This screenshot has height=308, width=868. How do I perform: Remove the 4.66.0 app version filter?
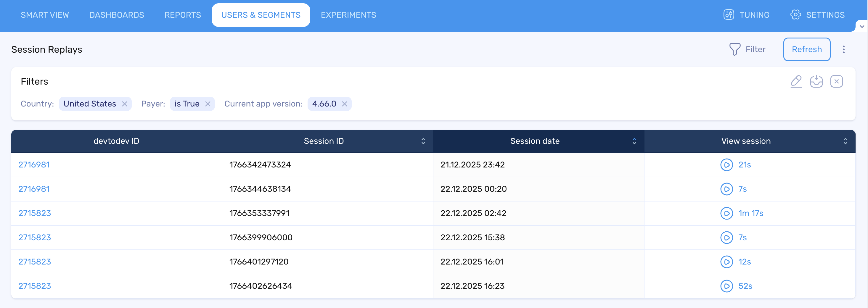(x=344, y=104)
